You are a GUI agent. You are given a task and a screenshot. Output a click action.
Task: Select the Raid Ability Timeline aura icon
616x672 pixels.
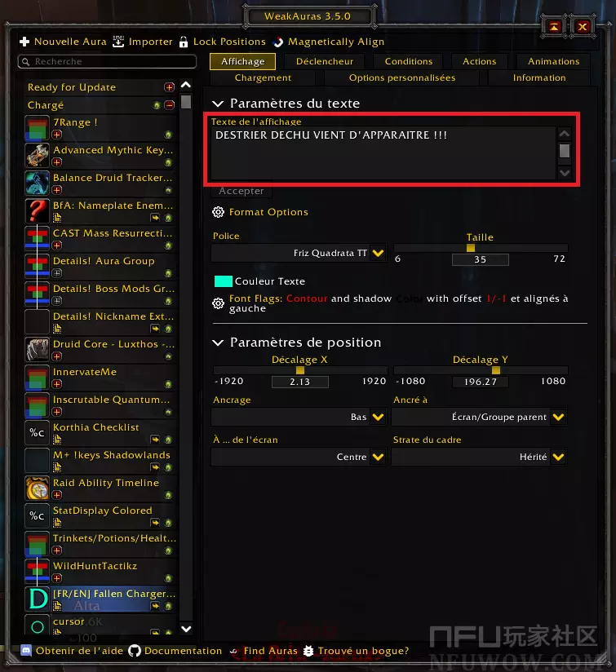point(38,489)
